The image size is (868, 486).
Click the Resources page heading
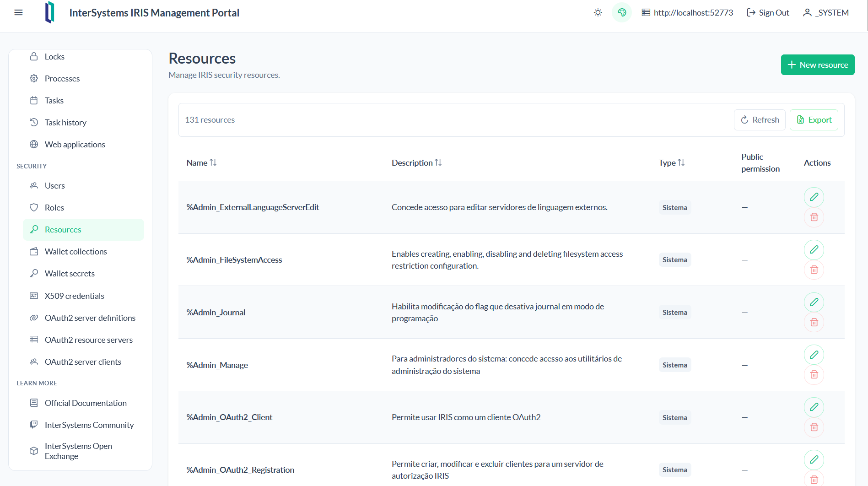(x=202, y=59)
